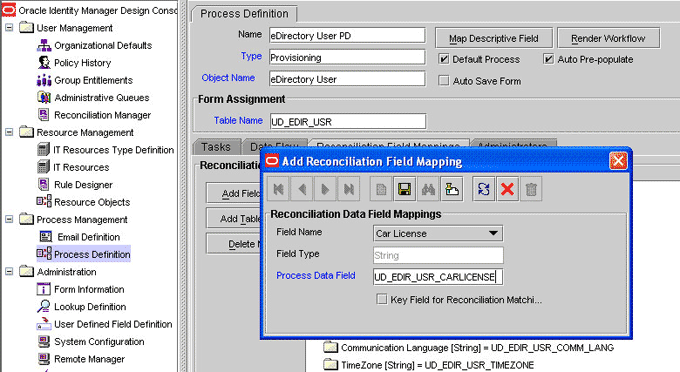Select Communication Language mapping row

point(469,347)
